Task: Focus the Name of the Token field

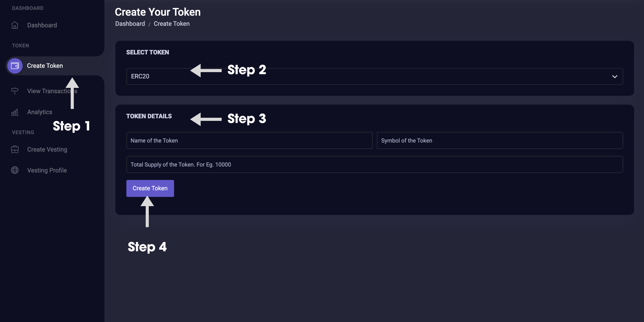Action: coord(249,141)
